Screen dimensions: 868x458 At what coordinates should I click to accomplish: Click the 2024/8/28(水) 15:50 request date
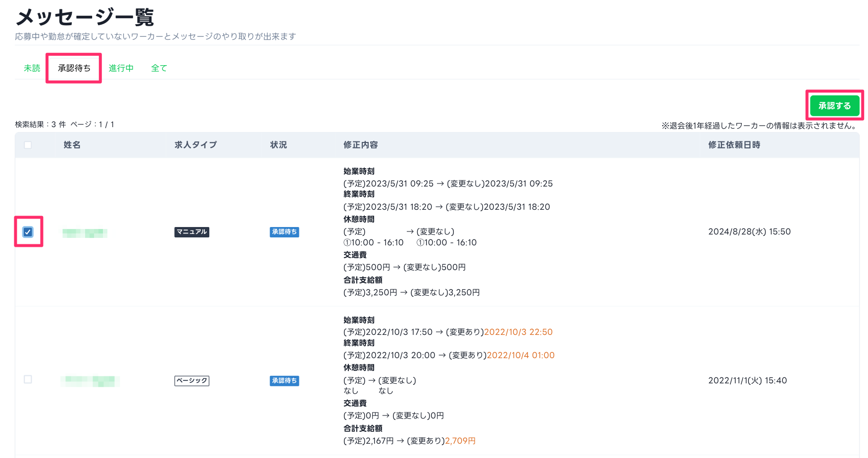click(749, 231)
